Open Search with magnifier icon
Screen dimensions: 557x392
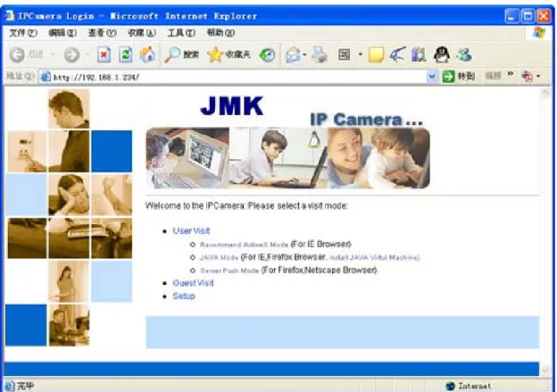(x=172, y=54)
